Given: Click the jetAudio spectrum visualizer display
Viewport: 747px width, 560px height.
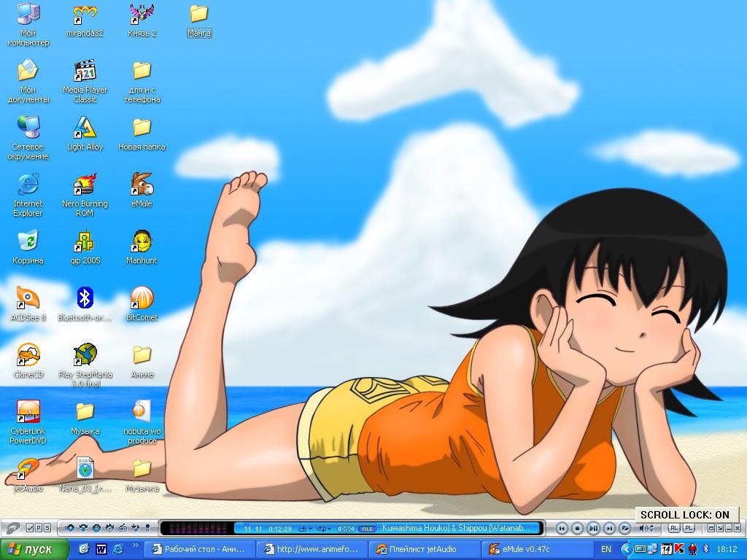Looking at the screenshot, I should [x=198, y=528].
